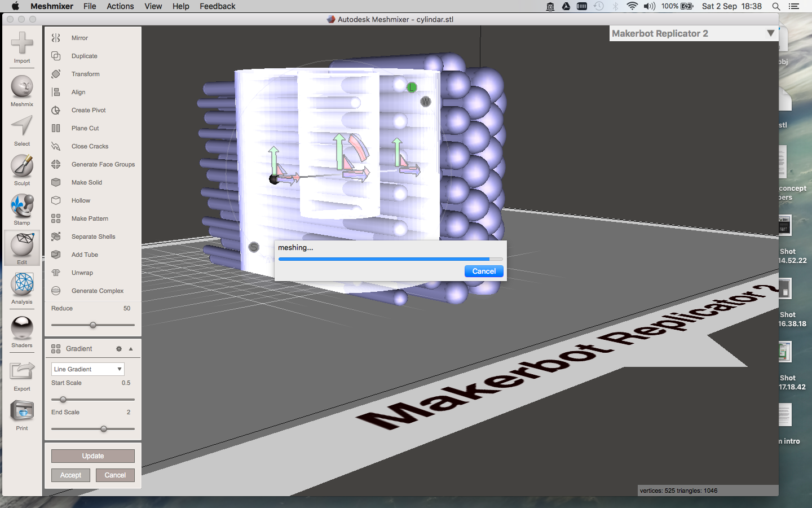
Task: Activate the Select tool
Action: 22,130
